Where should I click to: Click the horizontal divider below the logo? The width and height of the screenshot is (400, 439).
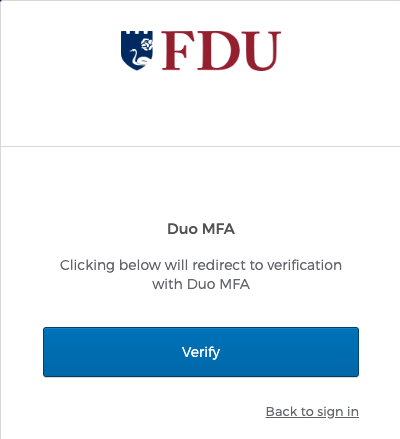point(200,146)
